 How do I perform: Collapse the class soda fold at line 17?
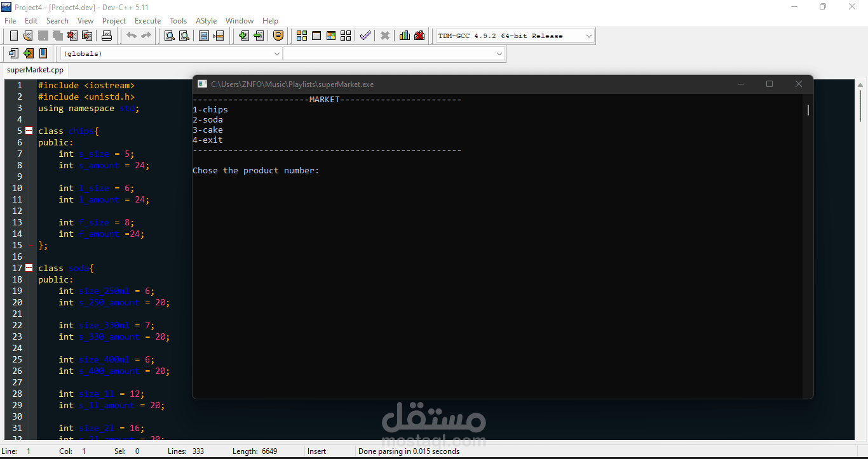[x=29, y=268]
